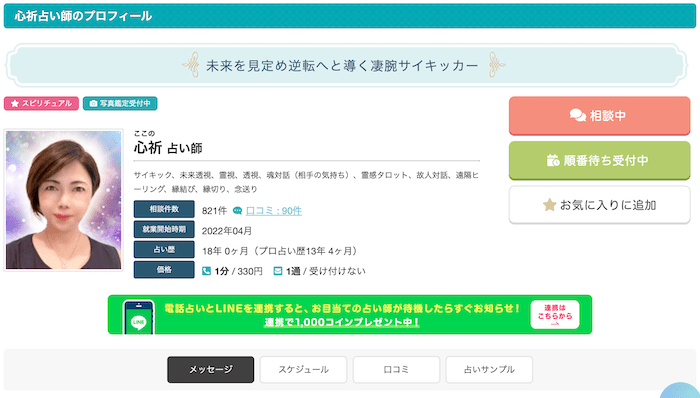Open the 占いサンプル tab
This screenshot has width=700, height=398.
[x=489, y=369]
